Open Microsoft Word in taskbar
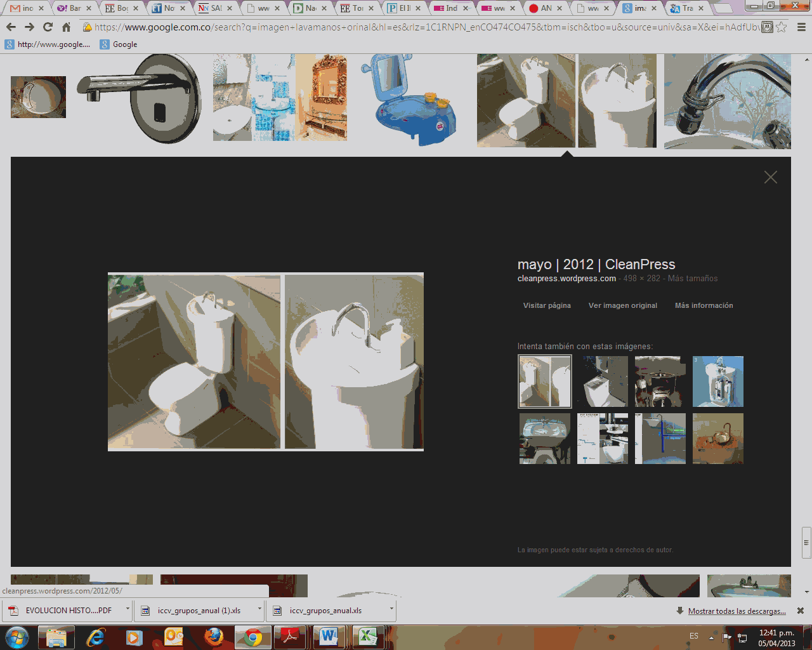The width and height of the screenshot is (812, 650). click(329, 637)
